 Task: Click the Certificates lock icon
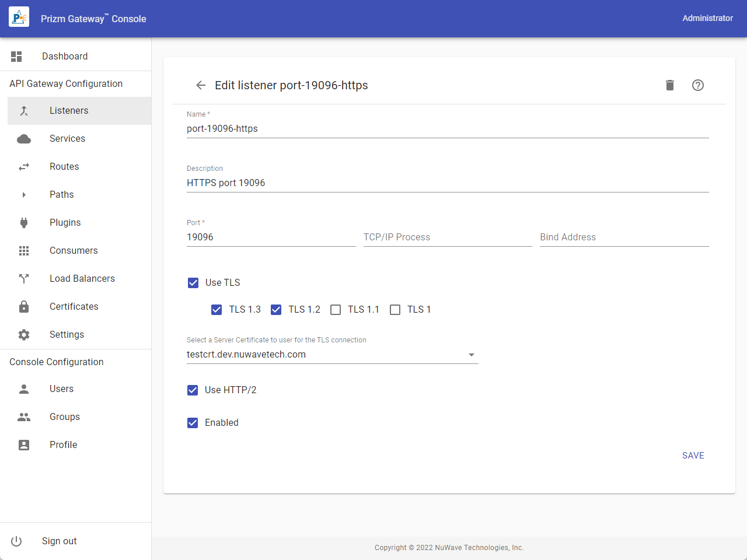pos(24,306)
